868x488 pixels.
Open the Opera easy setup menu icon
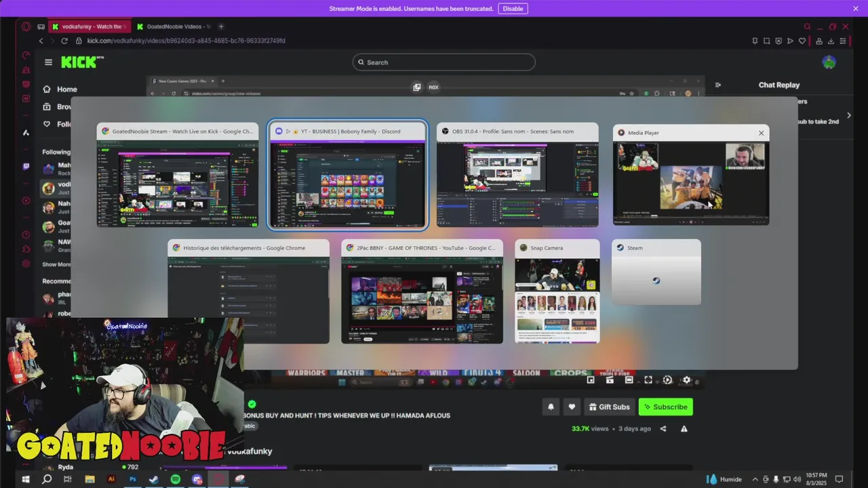click(843, 41)
